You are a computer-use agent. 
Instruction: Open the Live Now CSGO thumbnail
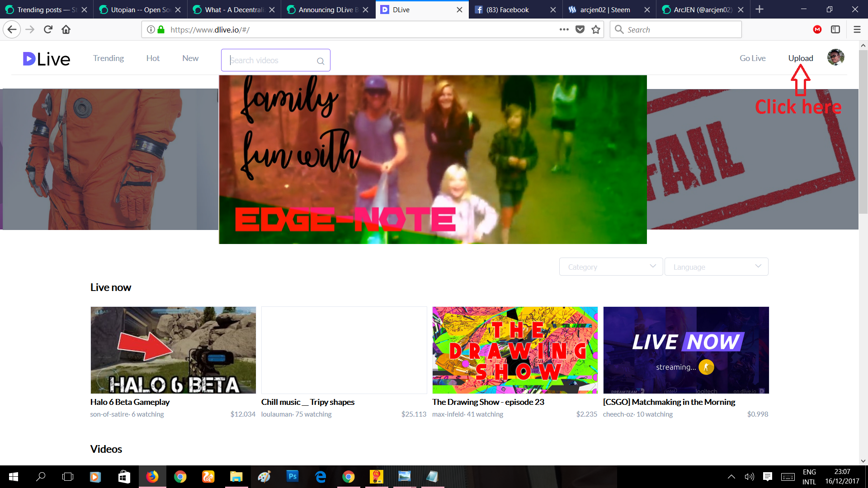(686, 350)
